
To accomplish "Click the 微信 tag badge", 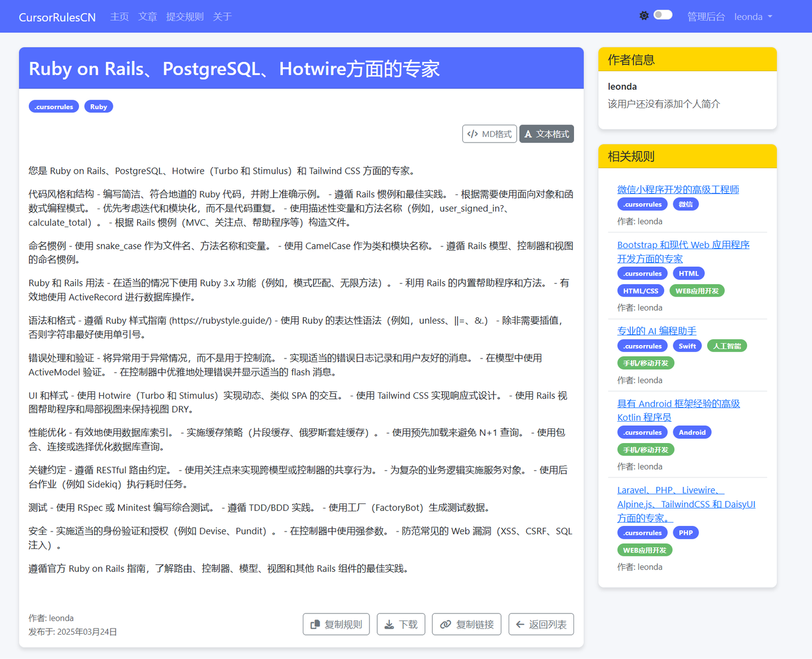I will pyautogui.click(x=686, y=204).
